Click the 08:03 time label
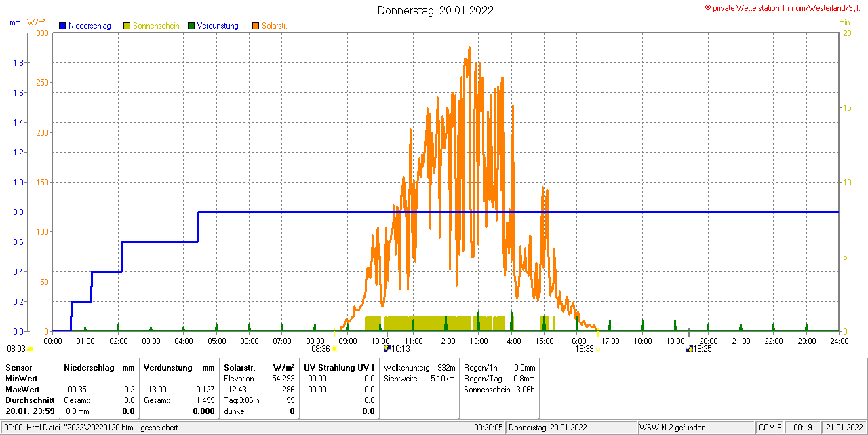Image resolution: width=868 pixels, height=435 pixels. click(x=16, y=349)
